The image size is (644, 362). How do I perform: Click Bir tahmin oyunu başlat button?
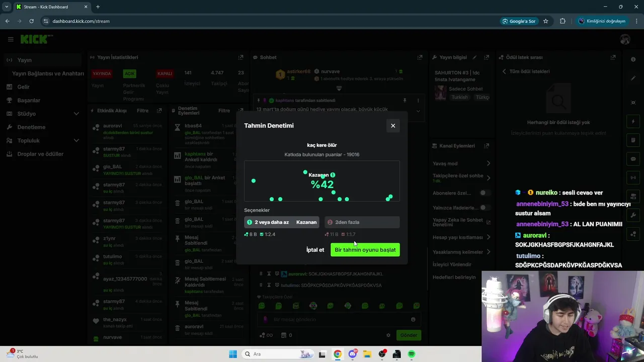[365, 250]
